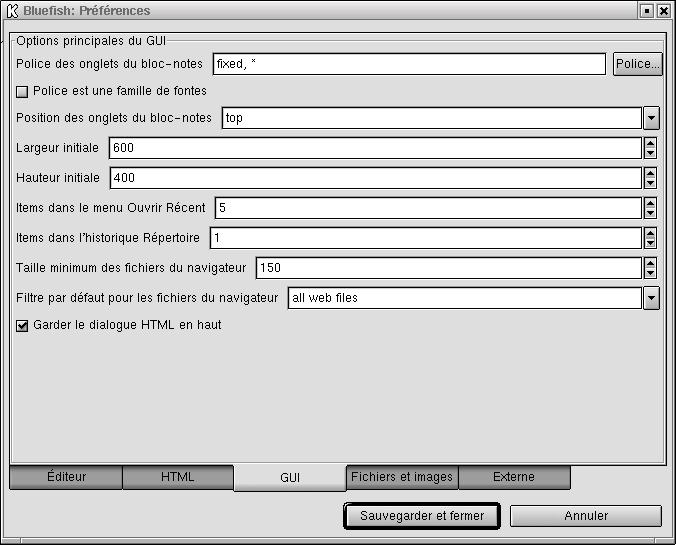
Task: Decrease the Hauteur initiale value
Action: (x=650, y=183)
